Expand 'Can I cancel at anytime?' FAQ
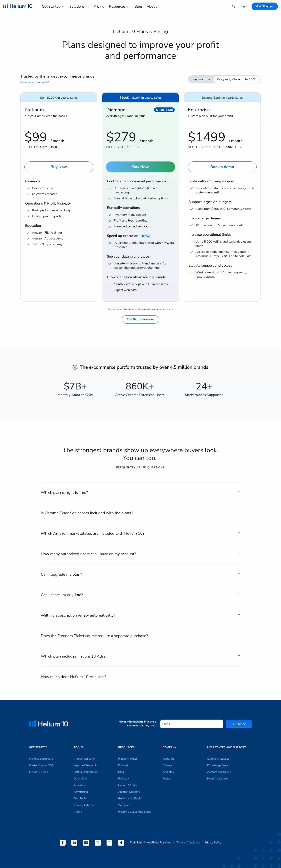281x868 pixels. pos(140,595)
